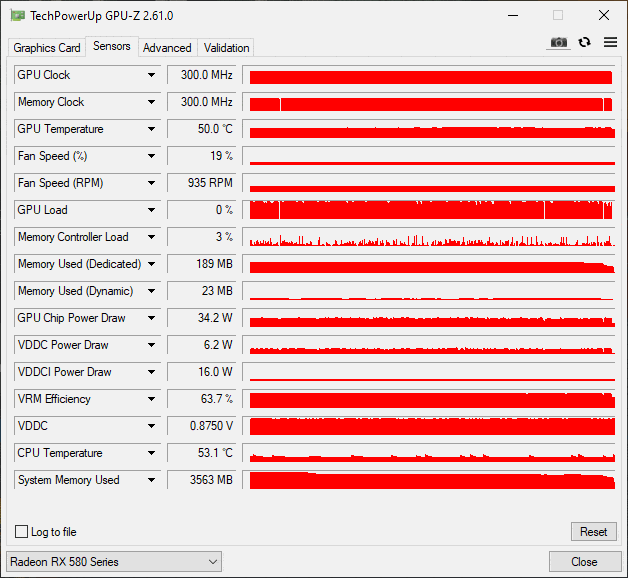Open the hamburger menu icon
628x578 pixels.
[x=610, y=42]
